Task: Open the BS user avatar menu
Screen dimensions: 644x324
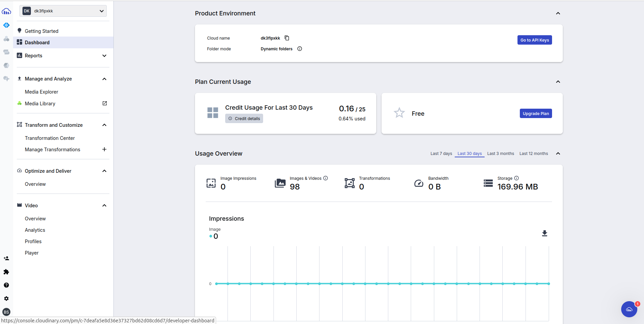Action: point(6,312)
